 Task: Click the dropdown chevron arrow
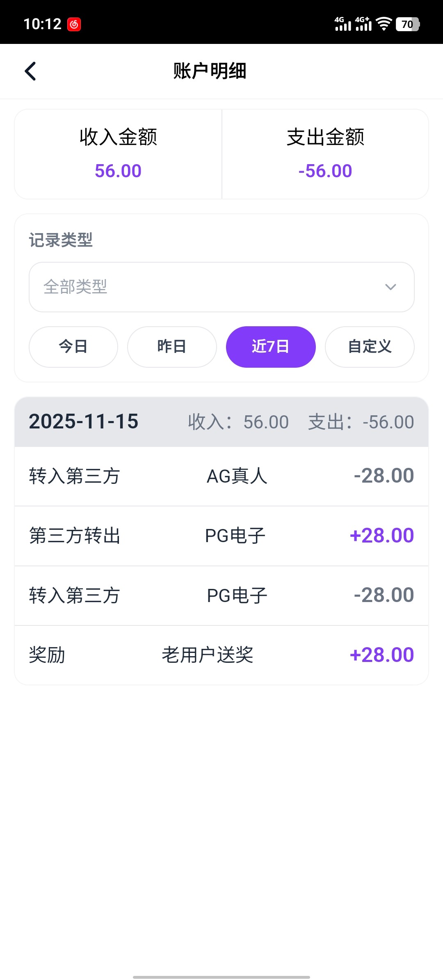[x=390, y=287]
